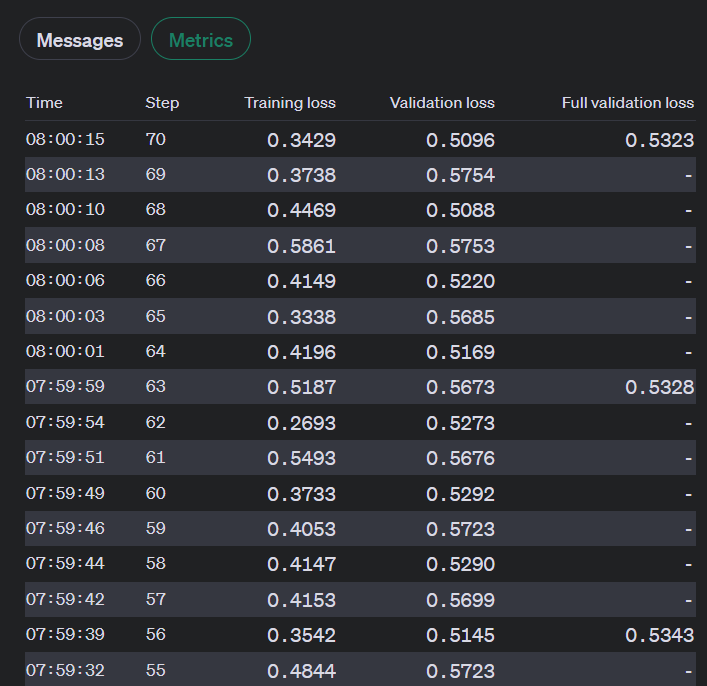Select the timestamp 08:00:03
Viewport: 707px width, 686px height.
tap(65, 316)
